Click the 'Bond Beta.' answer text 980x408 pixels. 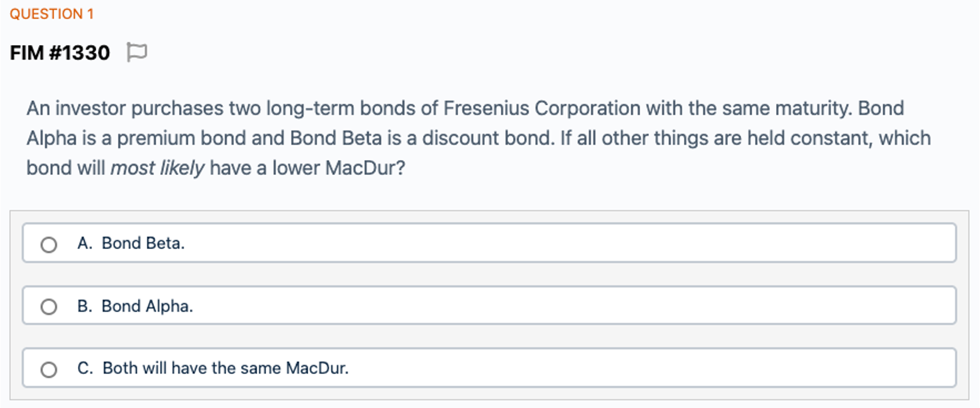pyautogui.click(x=143, y=243)
